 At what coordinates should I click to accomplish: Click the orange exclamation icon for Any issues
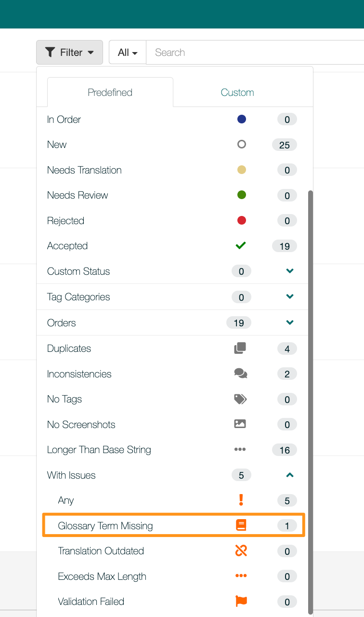point(241,500)
